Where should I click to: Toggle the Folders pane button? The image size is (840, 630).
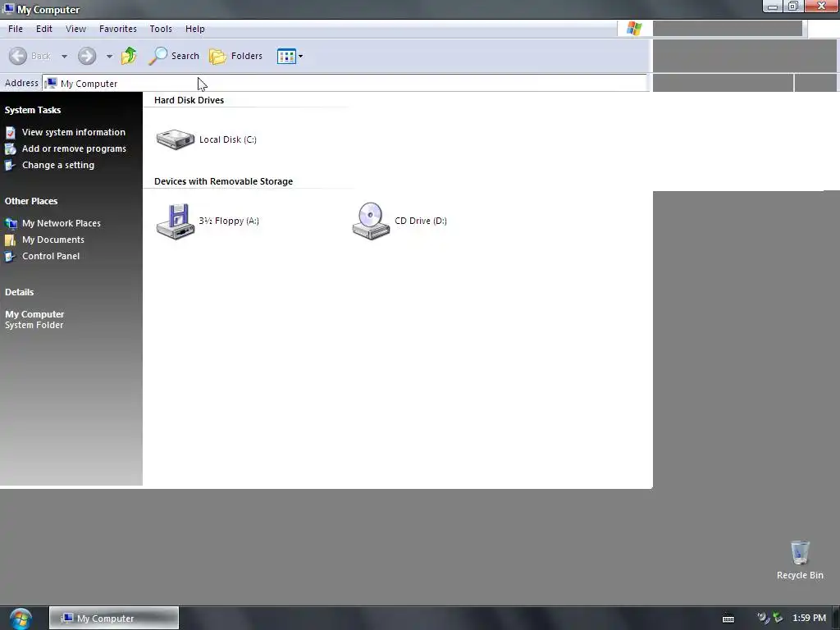[235, 56]
